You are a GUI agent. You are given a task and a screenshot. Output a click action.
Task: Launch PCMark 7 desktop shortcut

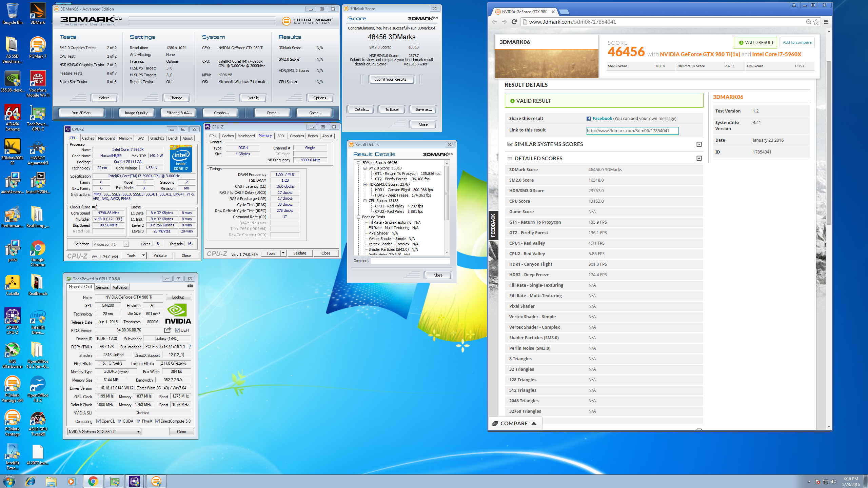point(38,47)
